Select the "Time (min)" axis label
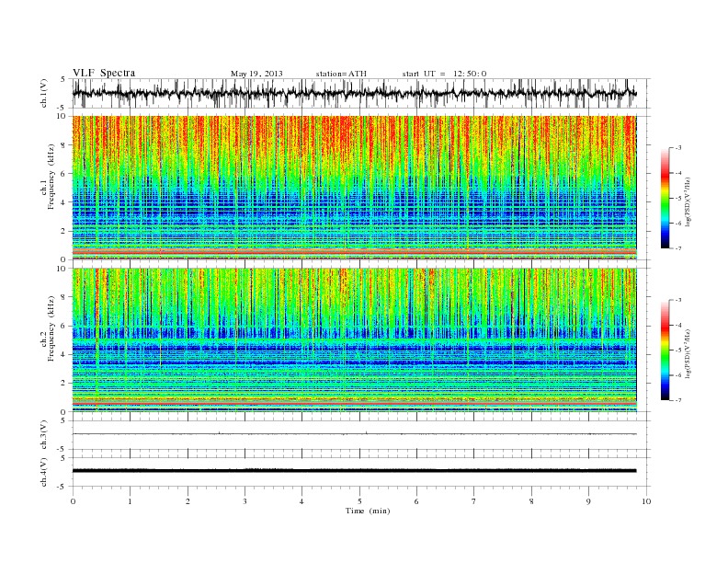Viewport: 728px width, 563px height. point(368,511)
